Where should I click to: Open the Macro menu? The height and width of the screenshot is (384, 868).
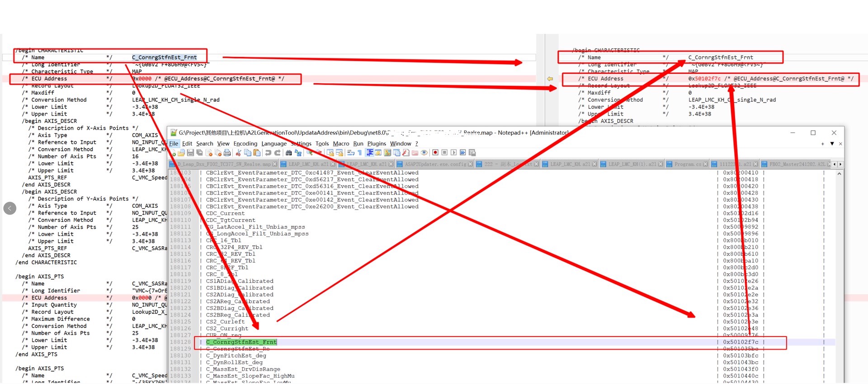tap(341, 144)
